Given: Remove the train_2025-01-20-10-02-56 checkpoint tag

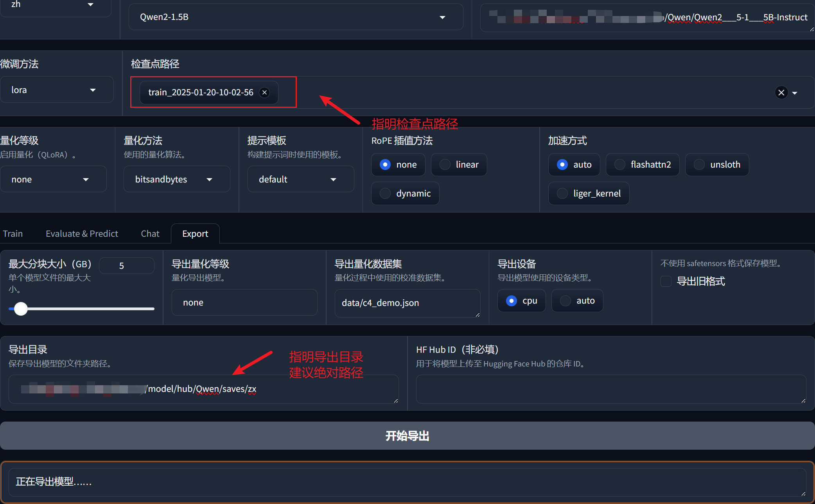Looking at the screenshot, I should pyautogui.click(x=265, y=93).
